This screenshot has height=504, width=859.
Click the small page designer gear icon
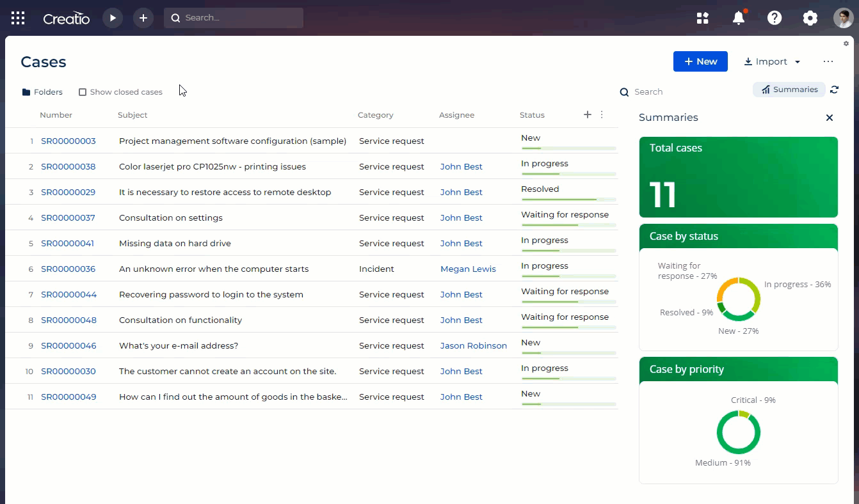[x=846, y=43]
